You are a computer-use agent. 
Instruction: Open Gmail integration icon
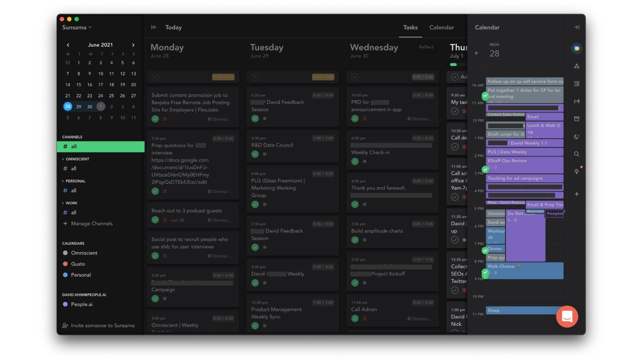(x=577, y=101)
